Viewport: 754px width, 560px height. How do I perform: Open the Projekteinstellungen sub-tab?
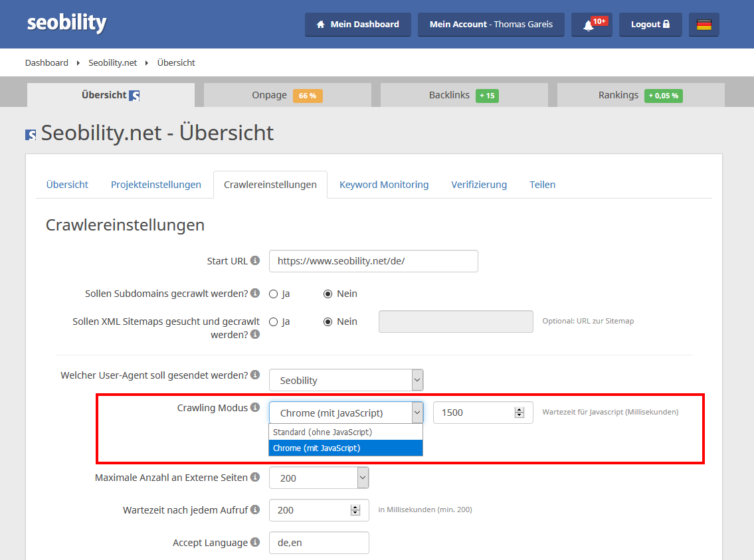click(x=156, y=185)
